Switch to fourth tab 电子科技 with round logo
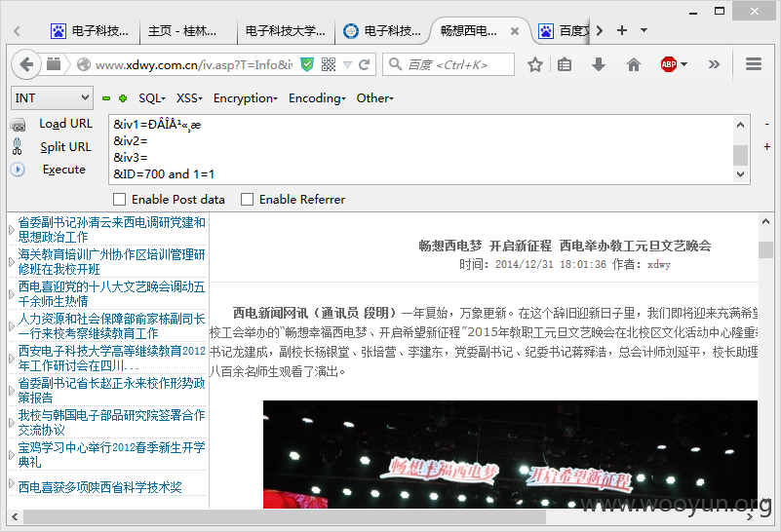Screen dimensions: 781x532 [x=383, y=31]
